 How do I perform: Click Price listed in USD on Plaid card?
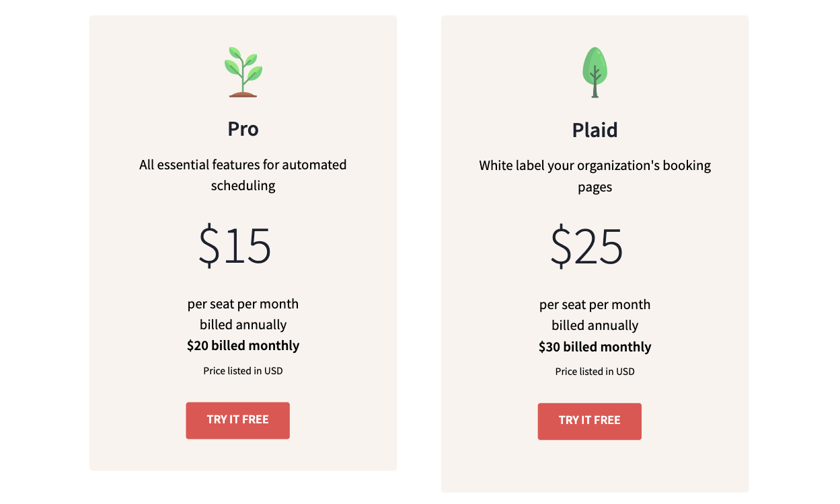coord(595,371)
